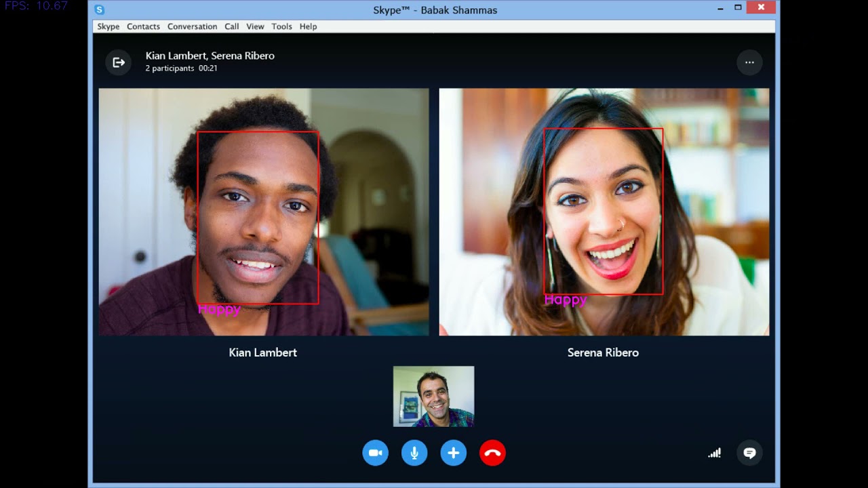Add participants with the plus button
The height and width of the screenshot is (488, 868).
click(x=454, y=453)
